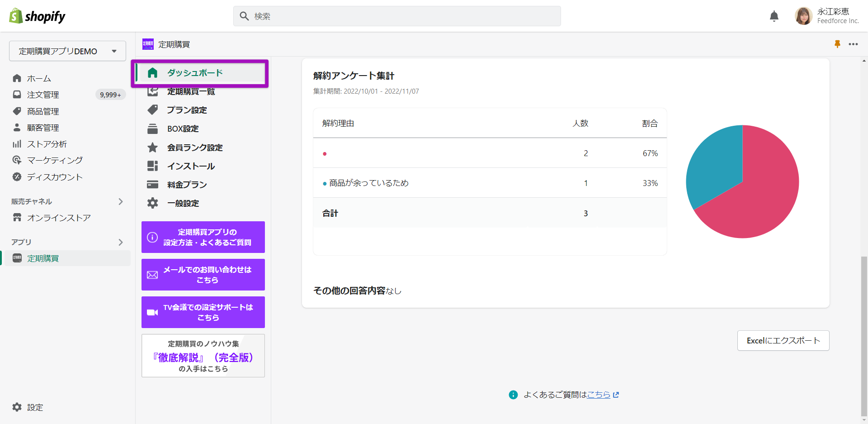Click the page vertical scrollbar thumb
This screenshot has width=868, height=424.
(x=864, y=337)
